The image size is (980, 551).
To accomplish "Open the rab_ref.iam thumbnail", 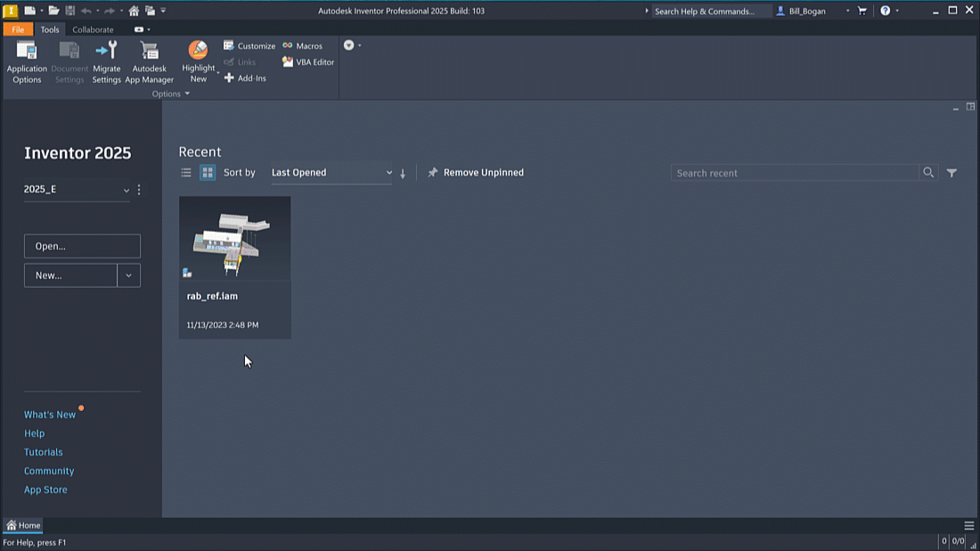I will coord(235,239).
